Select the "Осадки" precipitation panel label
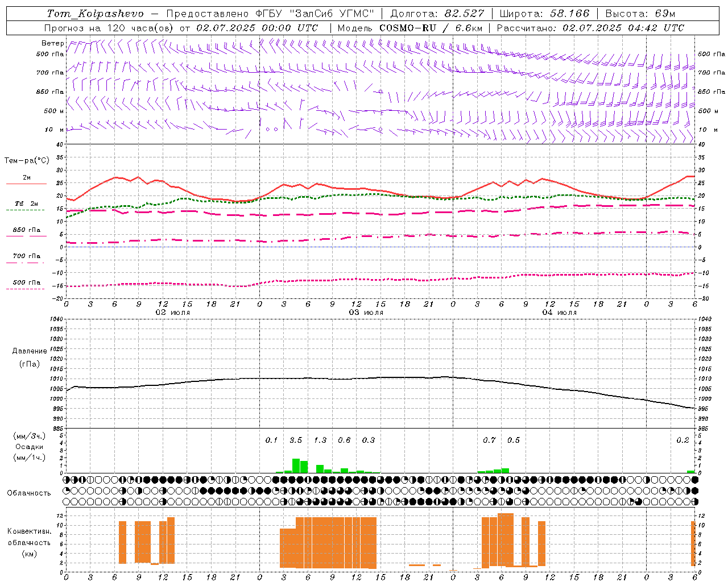This screenshot has height=582, width=728. point(30,447)
